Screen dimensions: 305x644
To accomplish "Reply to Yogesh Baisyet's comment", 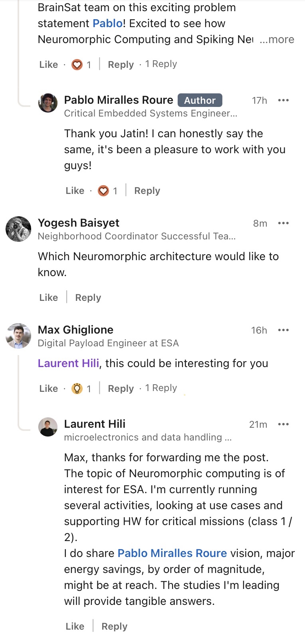I will click(88, 298).
